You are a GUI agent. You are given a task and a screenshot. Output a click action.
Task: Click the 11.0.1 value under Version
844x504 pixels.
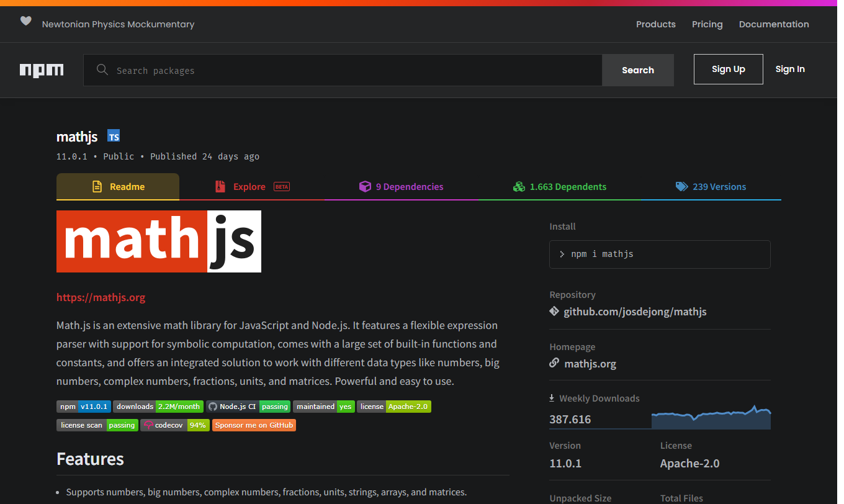(x=565, y=463)
